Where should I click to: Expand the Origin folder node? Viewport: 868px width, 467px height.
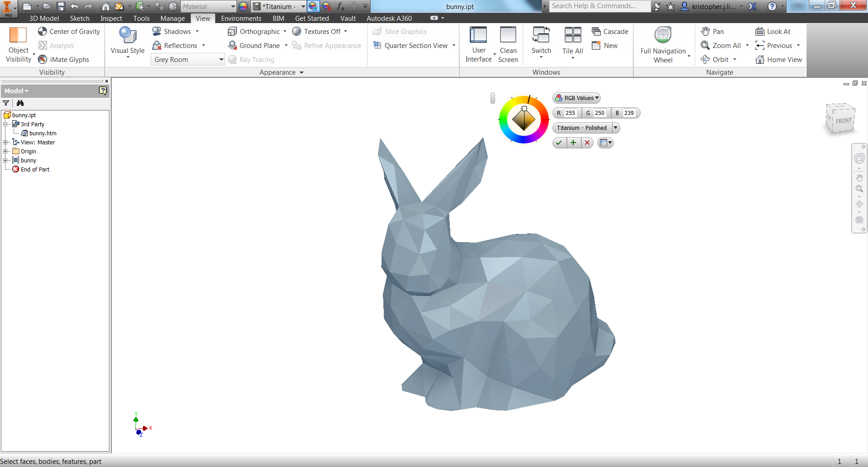tap(5, 151)
